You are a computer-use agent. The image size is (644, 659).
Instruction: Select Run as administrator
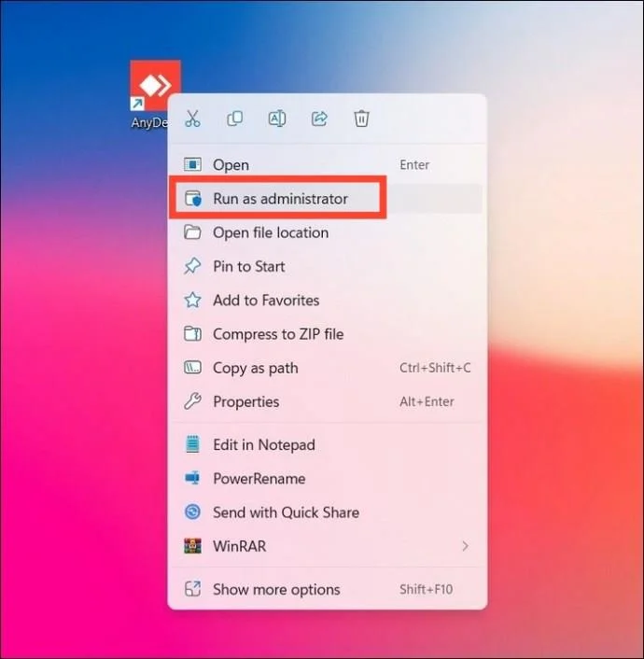coord(327,199)
